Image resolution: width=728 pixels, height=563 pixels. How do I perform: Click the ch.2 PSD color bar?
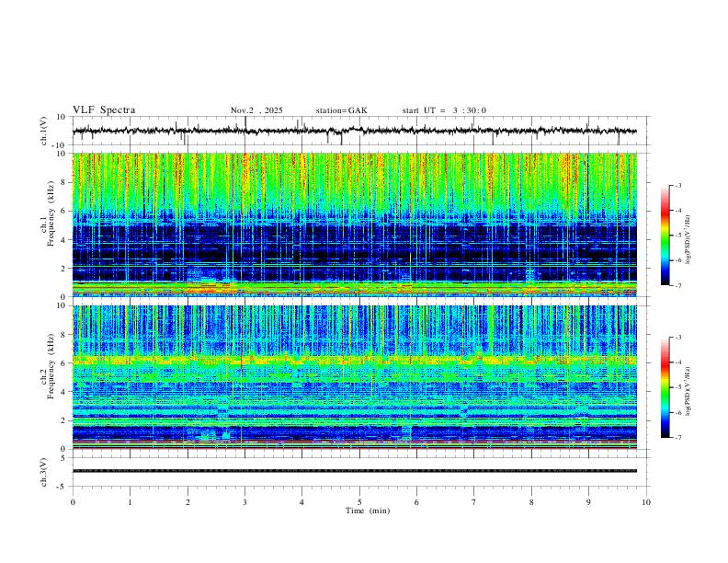click(x=665, y=387)
